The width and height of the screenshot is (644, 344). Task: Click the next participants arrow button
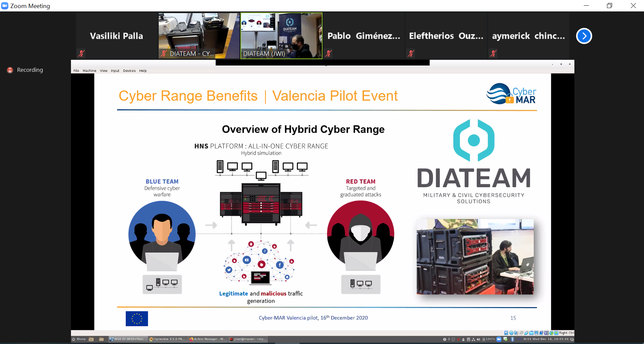[x=584, y=36]
